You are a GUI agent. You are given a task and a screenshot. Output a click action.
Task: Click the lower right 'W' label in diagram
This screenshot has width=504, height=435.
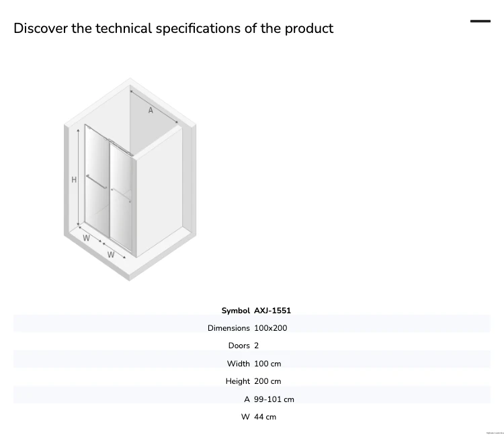coord(111,255)
